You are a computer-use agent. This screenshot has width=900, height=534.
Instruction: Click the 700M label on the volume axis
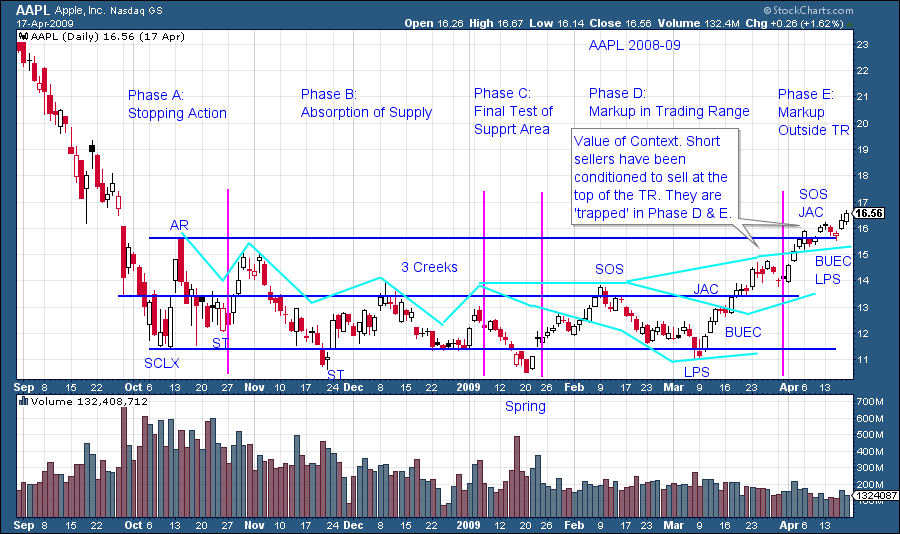pos(870,401)
